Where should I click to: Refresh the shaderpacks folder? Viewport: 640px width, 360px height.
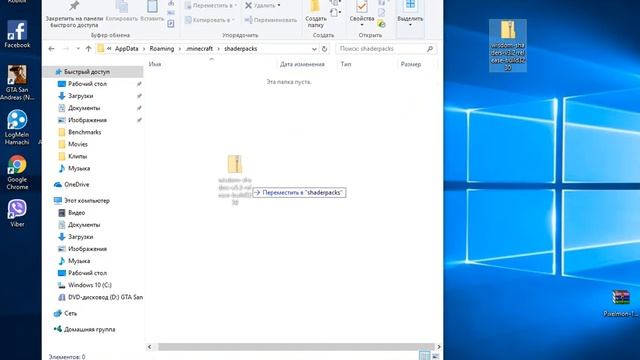324,49
